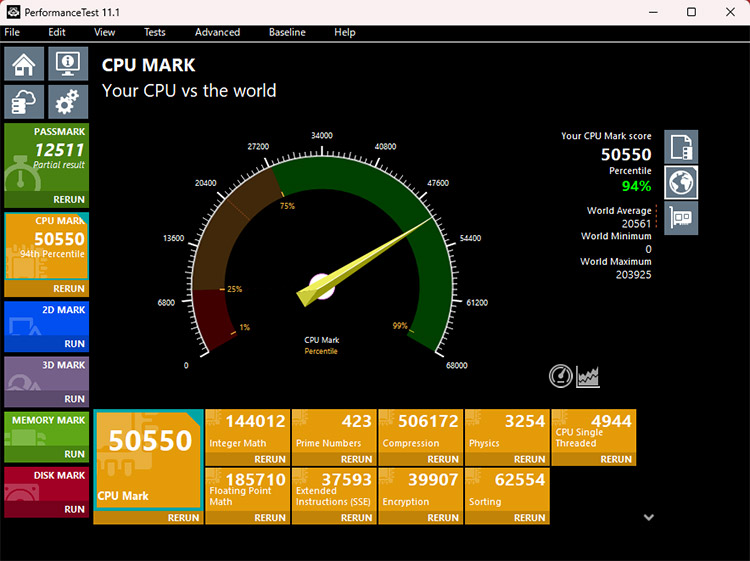Run the Memory Mark test
Screen dimensions: 750x561
46,453
